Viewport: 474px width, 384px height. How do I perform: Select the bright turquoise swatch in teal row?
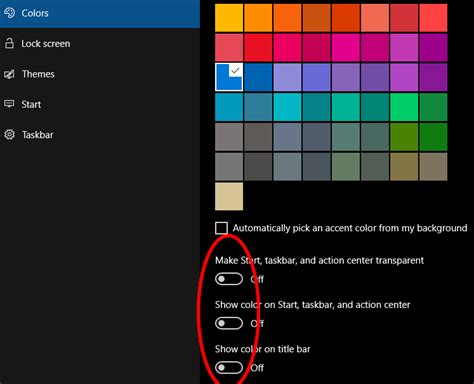287,107
